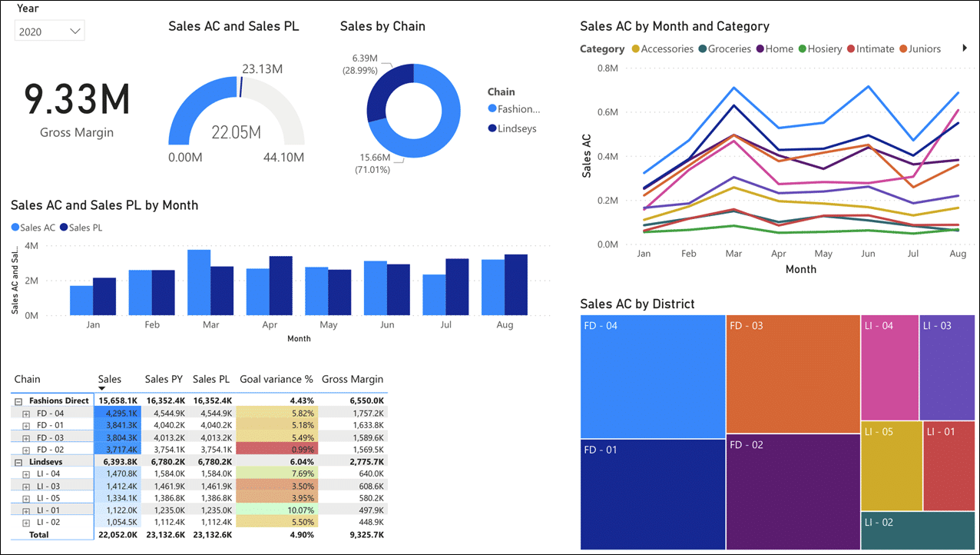Sort by Gross Margin column header
This screenshot has width=980, height=555.
pyautogui.click(x=352, y=379)
